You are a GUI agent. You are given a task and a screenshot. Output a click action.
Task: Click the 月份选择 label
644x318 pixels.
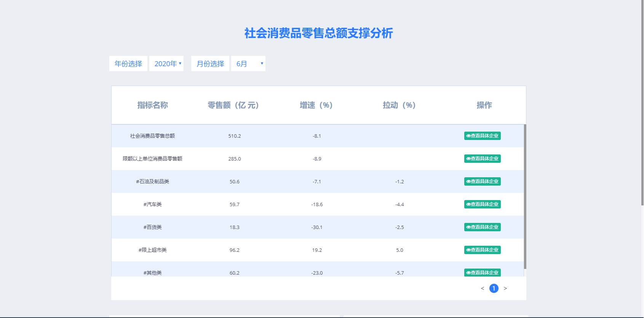point(210,64)
